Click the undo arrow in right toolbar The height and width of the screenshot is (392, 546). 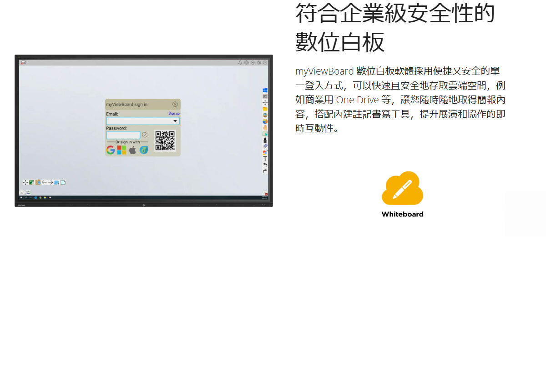(x=265, y=165)
